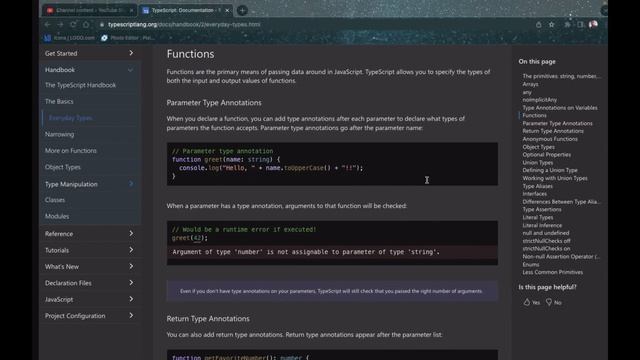Open the Object Types sidebar page

[x=62, y=167]
